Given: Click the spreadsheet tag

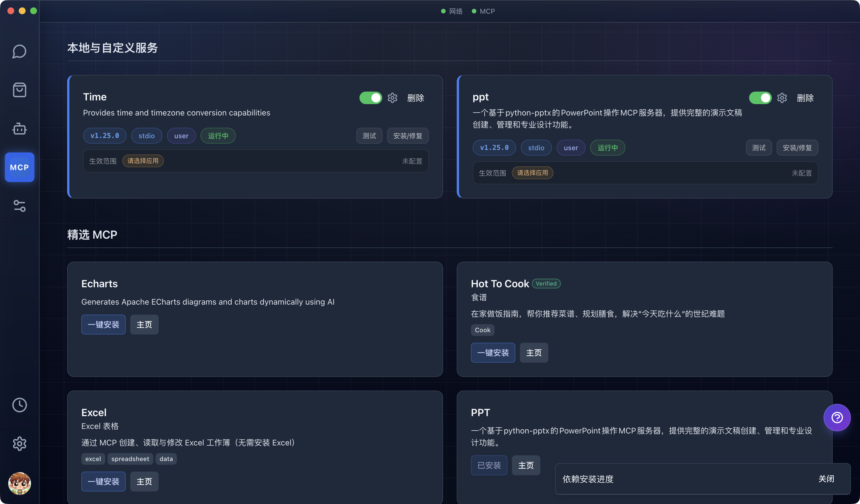Looking at the screenshot, I should (x=130, y=459).
